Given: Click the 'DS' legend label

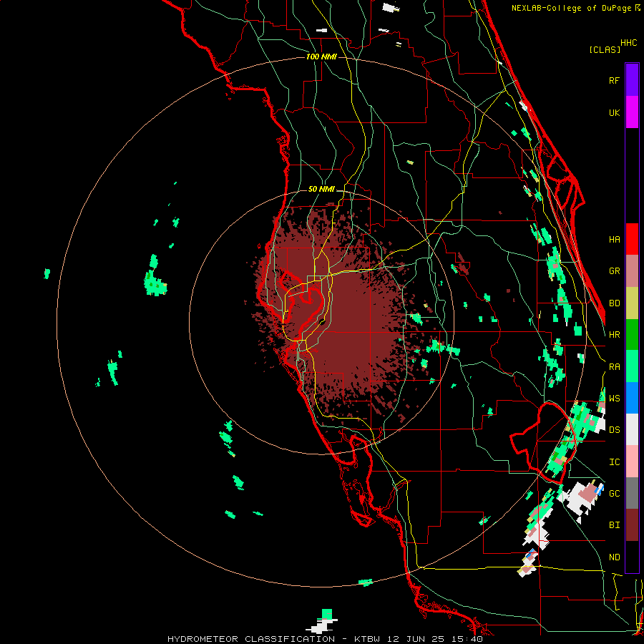Looking at the screenshot, I should click(x=614, y=429).
